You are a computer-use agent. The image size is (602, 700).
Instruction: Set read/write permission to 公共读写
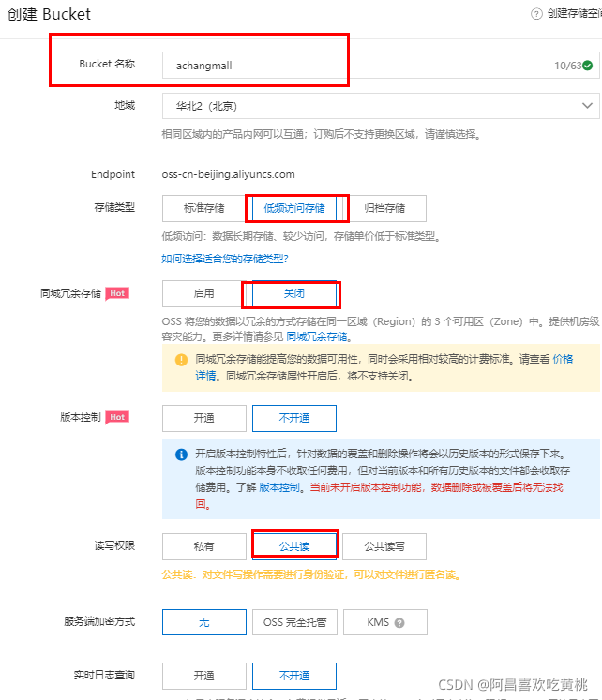(384, 546)
